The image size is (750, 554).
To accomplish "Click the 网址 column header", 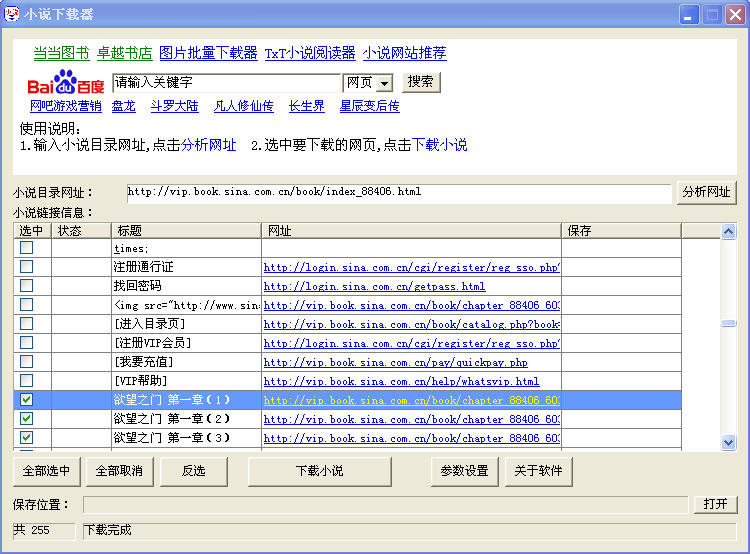I will (x=410, y=231).
